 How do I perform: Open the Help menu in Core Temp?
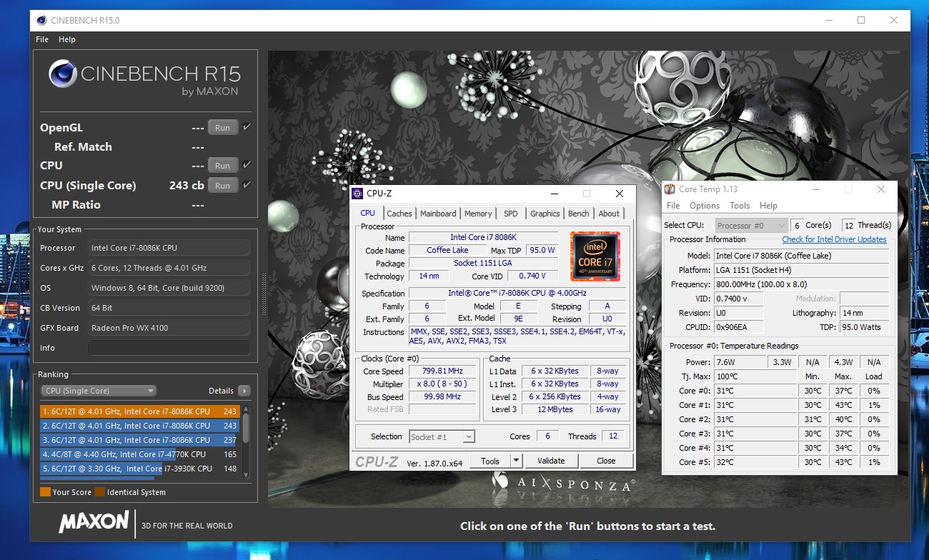[x=768, y=206]
